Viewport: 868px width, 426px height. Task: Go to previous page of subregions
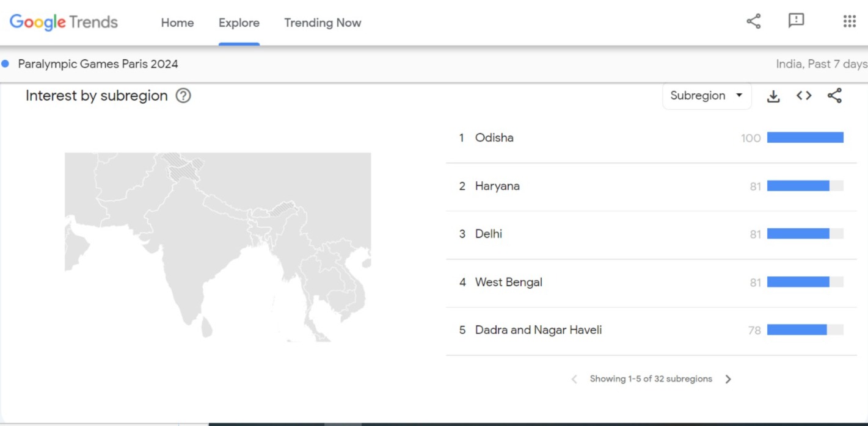click(574, 379)
